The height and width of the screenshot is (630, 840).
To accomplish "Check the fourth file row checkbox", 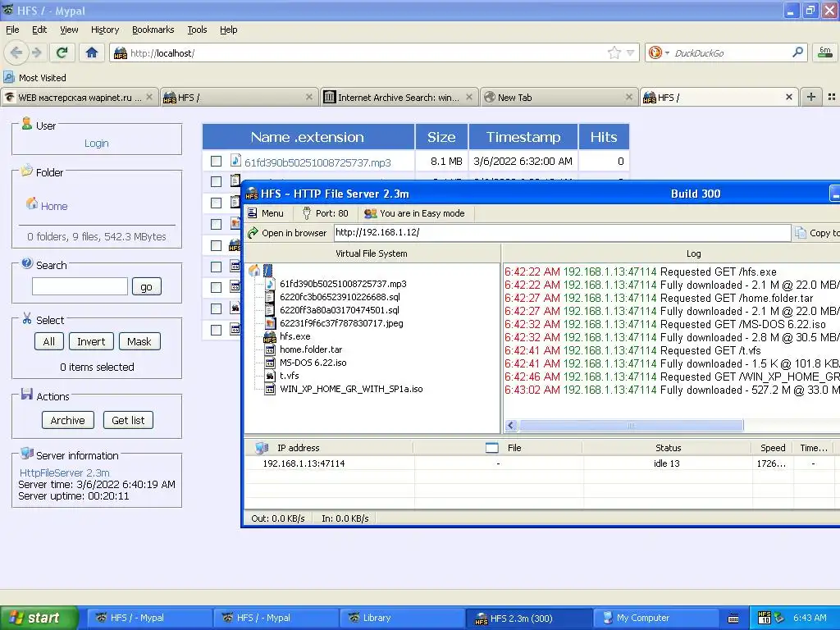I will (x=216, y=224).
